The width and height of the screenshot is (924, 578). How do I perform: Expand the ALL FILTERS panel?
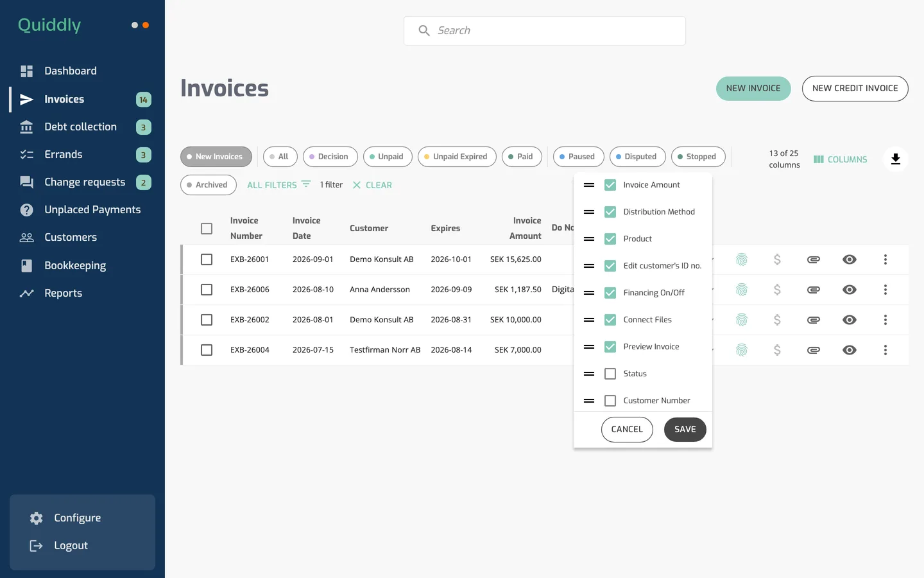(x=279, y=185)
